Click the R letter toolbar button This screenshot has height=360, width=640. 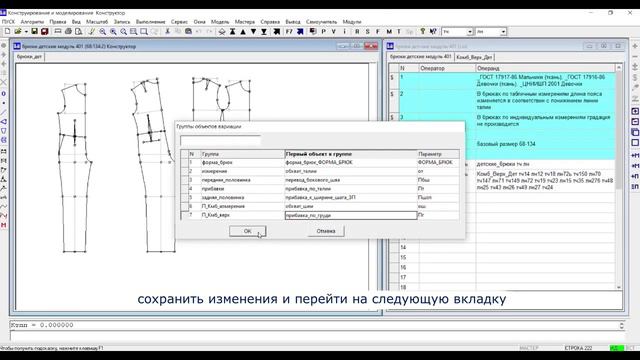tap(357, 31)
